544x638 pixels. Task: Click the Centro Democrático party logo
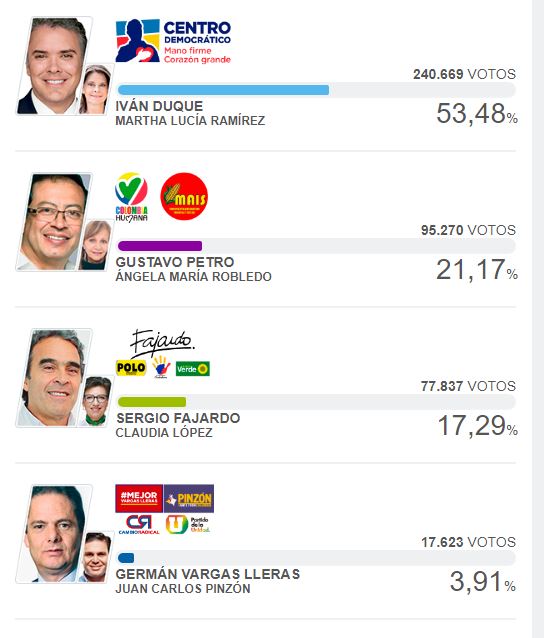(173, 41)
